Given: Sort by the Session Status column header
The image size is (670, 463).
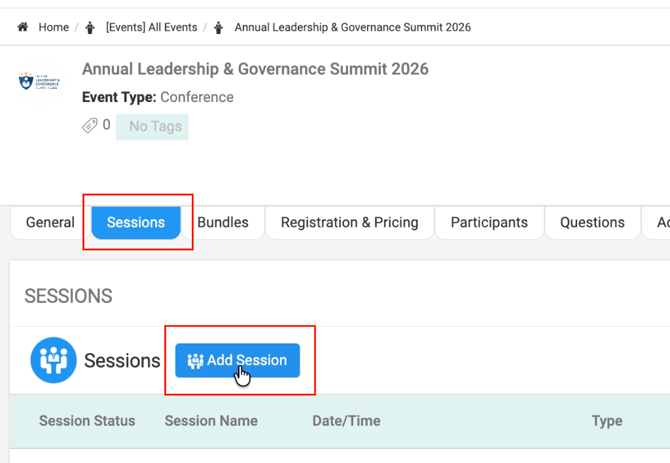Looking at the screenshot, I should point(87,421).
